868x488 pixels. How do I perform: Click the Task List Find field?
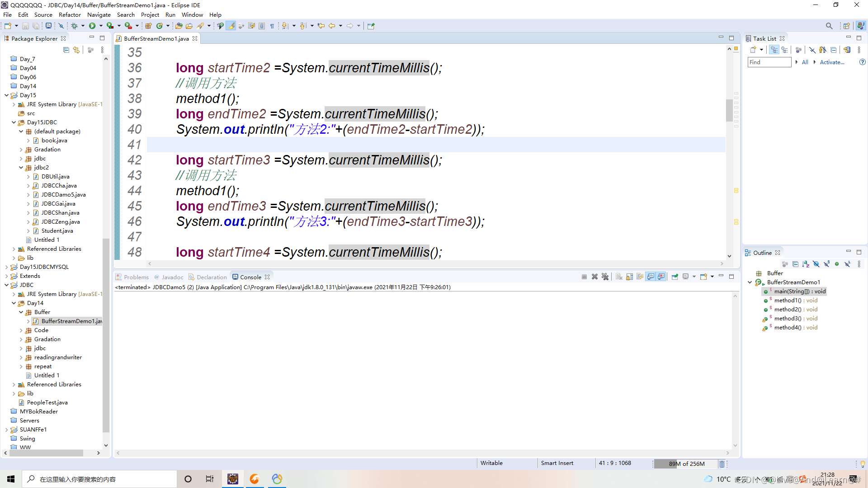click(769, 62)
